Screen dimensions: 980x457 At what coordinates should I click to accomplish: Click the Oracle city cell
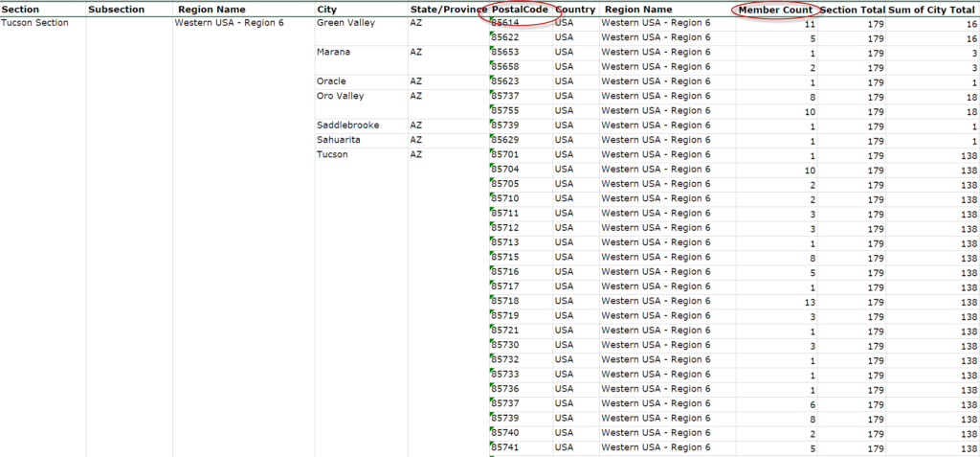pyautogui.click(x=331, y=81)
